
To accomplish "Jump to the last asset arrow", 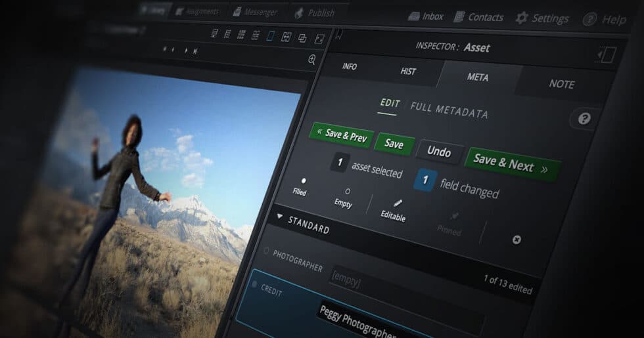I will click(x=195, y=51).
